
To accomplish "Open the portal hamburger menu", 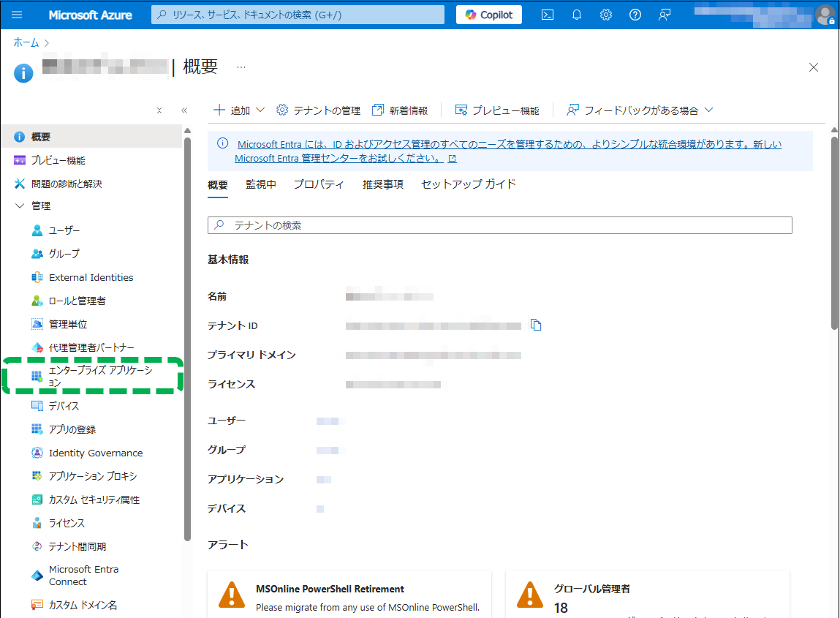I will [x=17, y=15].
